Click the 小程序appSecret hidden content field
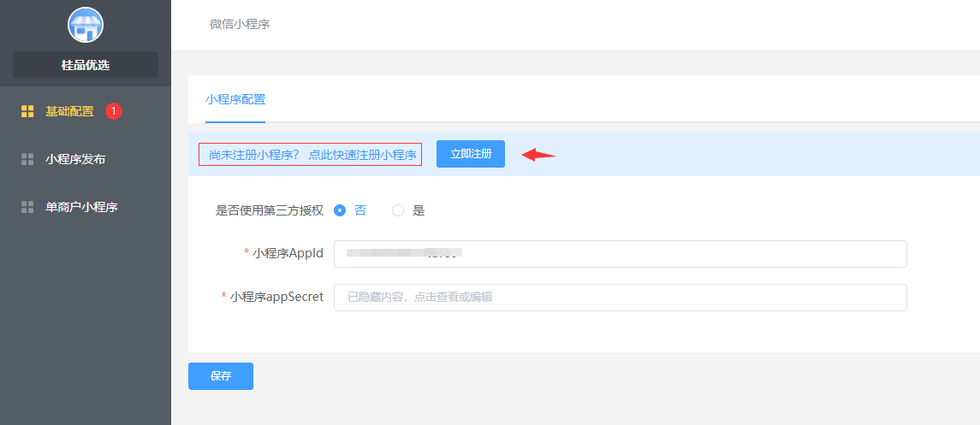The image size is (980, 425). [x=620, y=298]
